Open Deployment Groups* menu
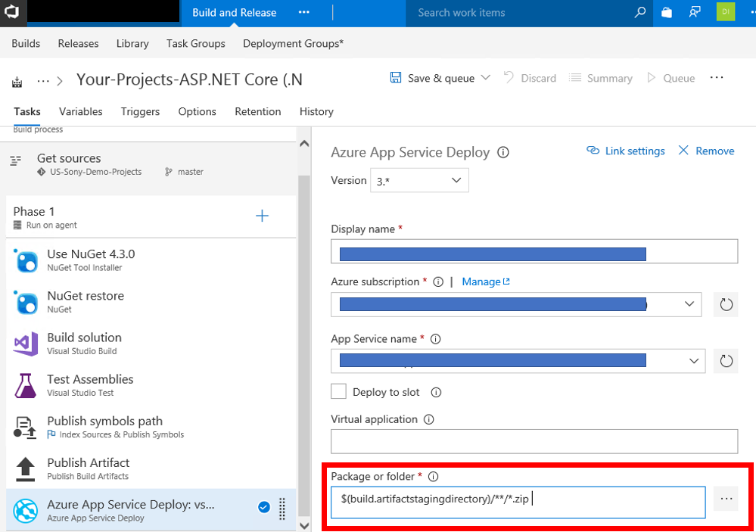This screenshot has height=532, width=756. click(x=293, y=43)
